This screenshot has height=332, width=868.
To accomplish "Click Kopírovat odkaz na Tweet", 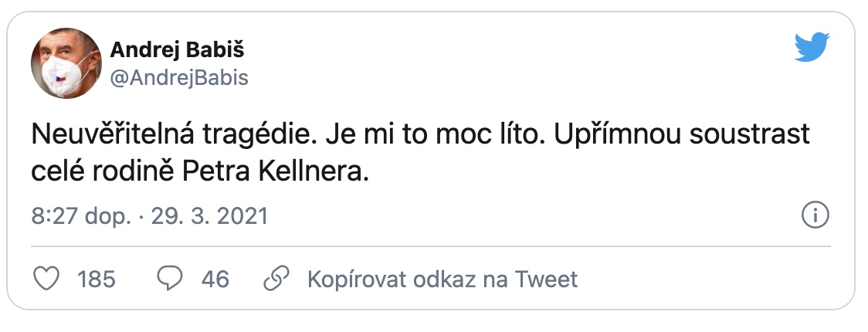I will 442,279.
